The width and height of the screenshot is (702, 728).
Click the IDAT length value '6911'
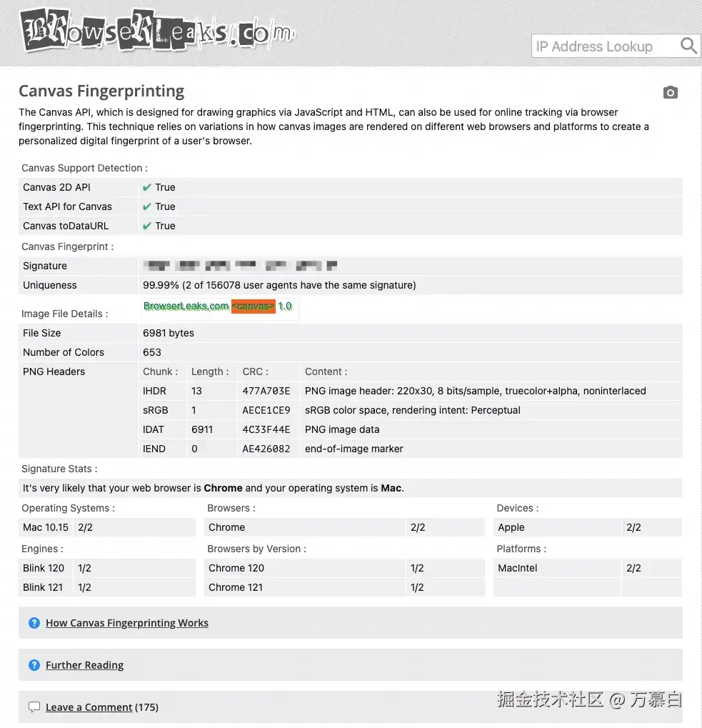point(202,429)
